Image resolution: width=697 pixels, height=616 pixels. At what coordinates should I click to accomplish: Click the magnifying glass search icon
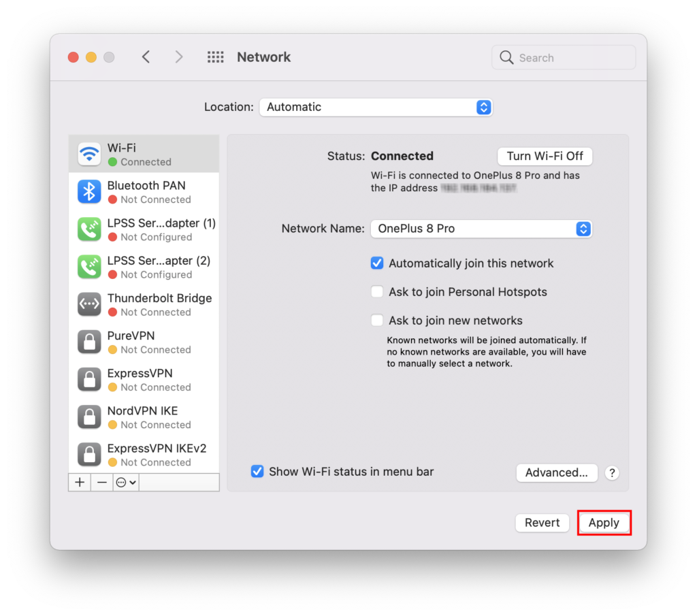(506, 57)
